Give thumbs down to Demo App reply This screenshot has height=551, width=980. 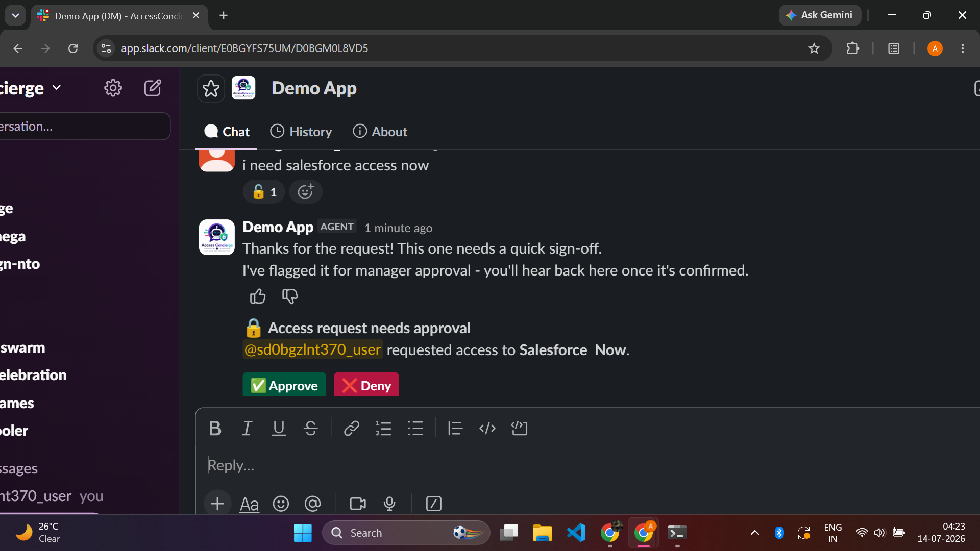[290, 296]
